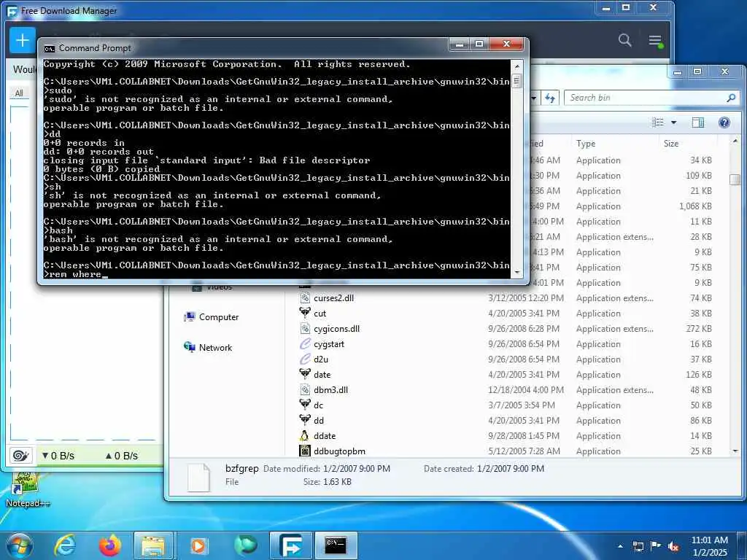747x560 pixels.
Task: Switch to Command Prompt taskbar button
Action: click(336, 545)
